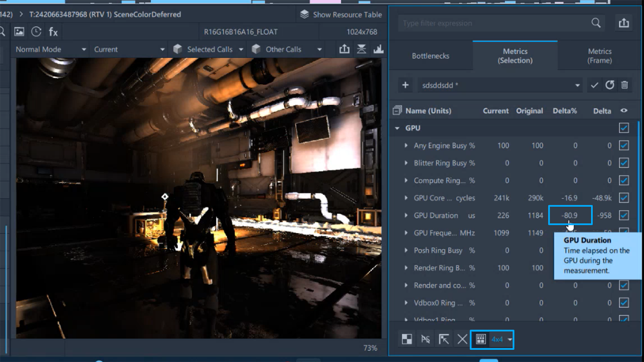The width and height of the screenshot is (644, 362).
Task: Expand the GPU Core cycles row
Action: pos(406,198)
